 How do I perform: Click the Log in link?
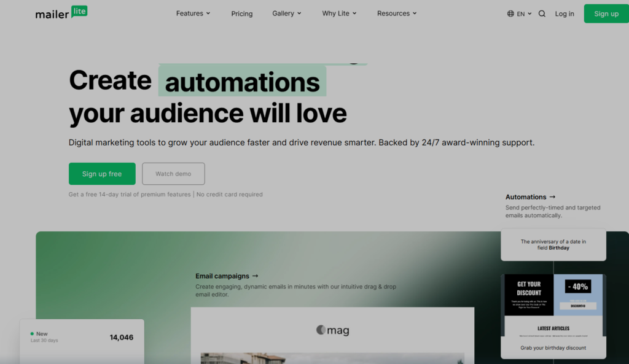pos(565,14)
